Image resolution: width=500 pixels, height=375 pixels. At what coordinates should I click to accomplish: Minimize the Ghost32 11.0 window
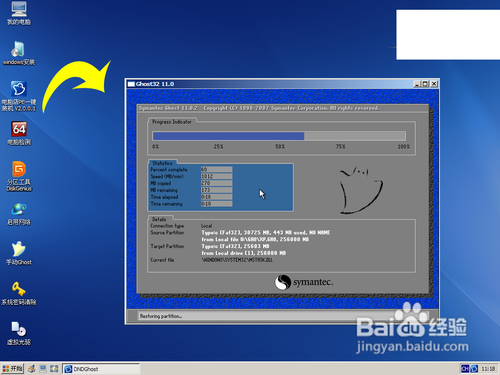[x=417, y=84]
